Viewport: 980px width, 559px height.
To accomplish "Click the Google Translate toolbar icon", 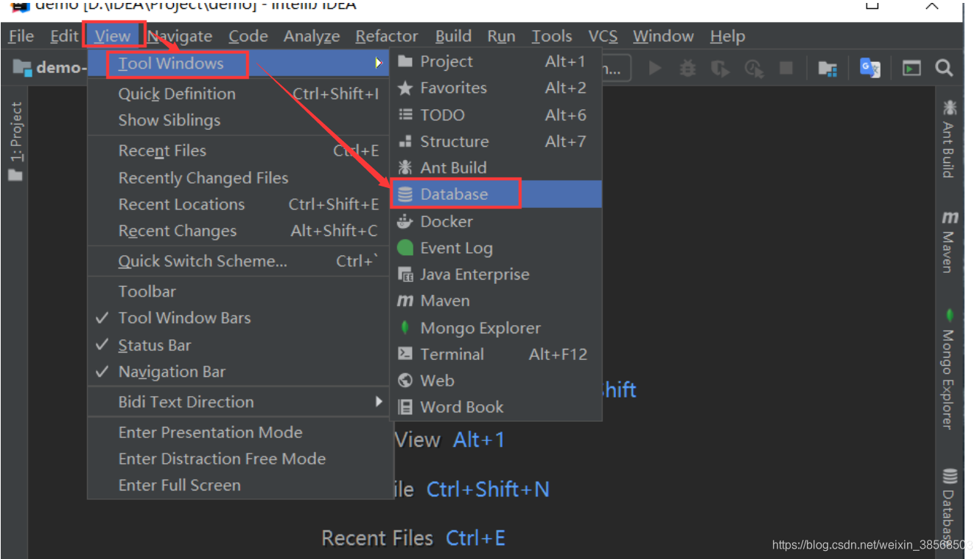I will pyautogui.click(x=870, y=69).
